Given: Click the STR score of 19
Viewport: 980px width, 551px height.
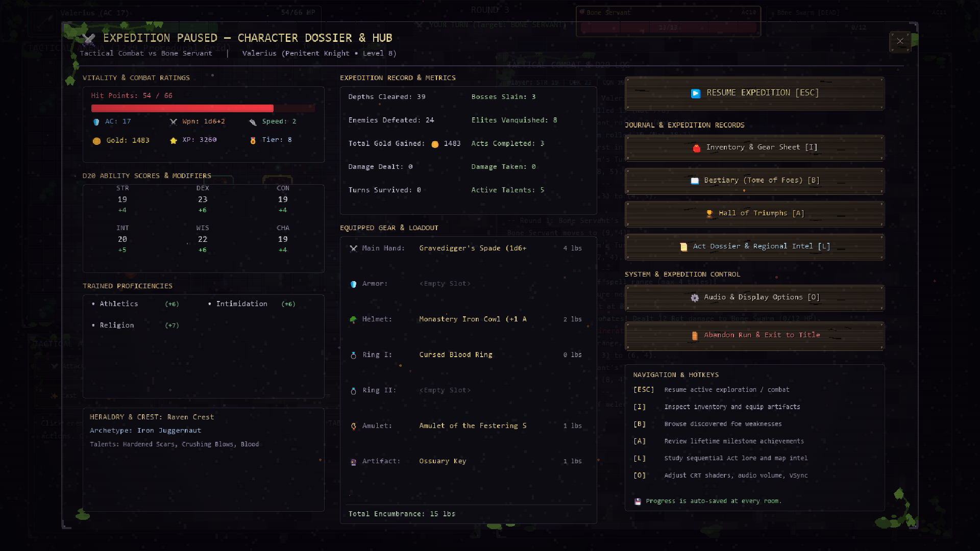Looking at the screenshot, I should pyautogui.click(x=122, y=199).
